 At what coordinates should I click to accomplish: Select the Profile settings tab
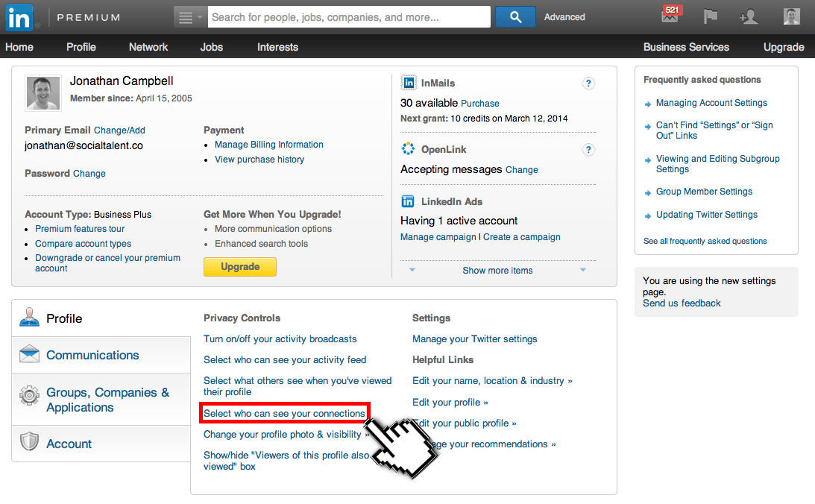[101, 318]
